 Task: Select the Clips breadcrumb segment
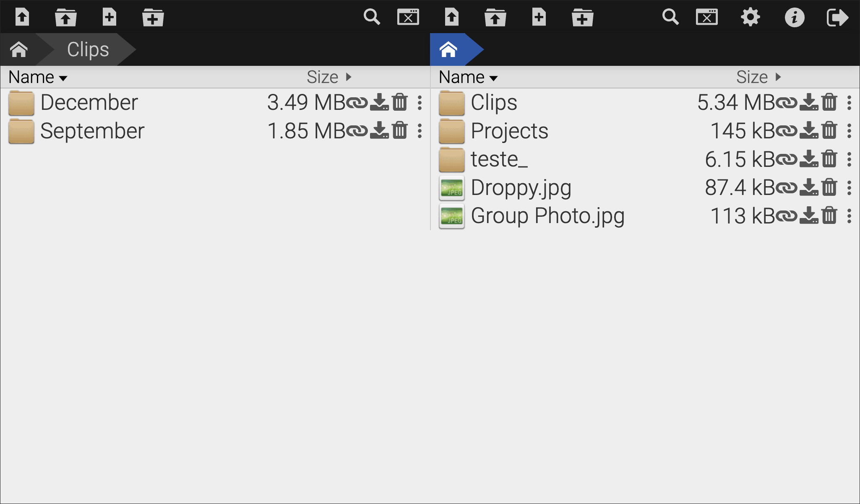pyautogui.click(x=88, y=49)
